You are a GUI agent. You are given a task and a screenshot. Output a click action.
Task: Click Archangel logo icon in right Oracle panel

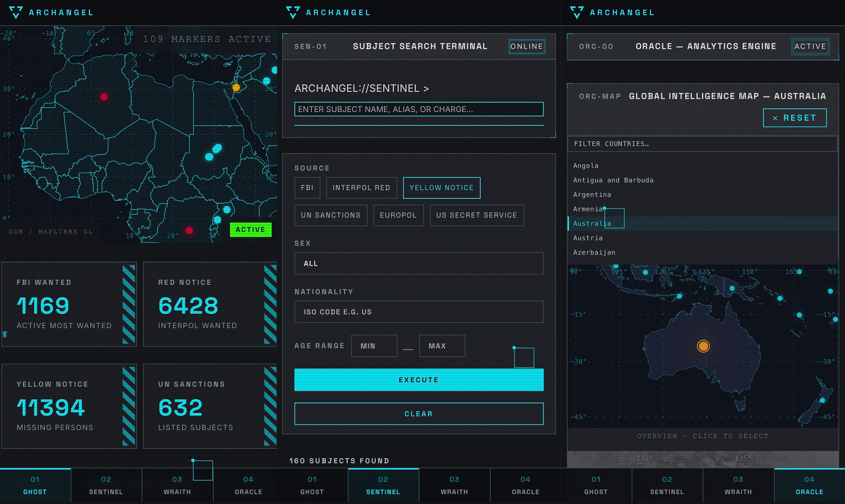click(x=576, y=13)
